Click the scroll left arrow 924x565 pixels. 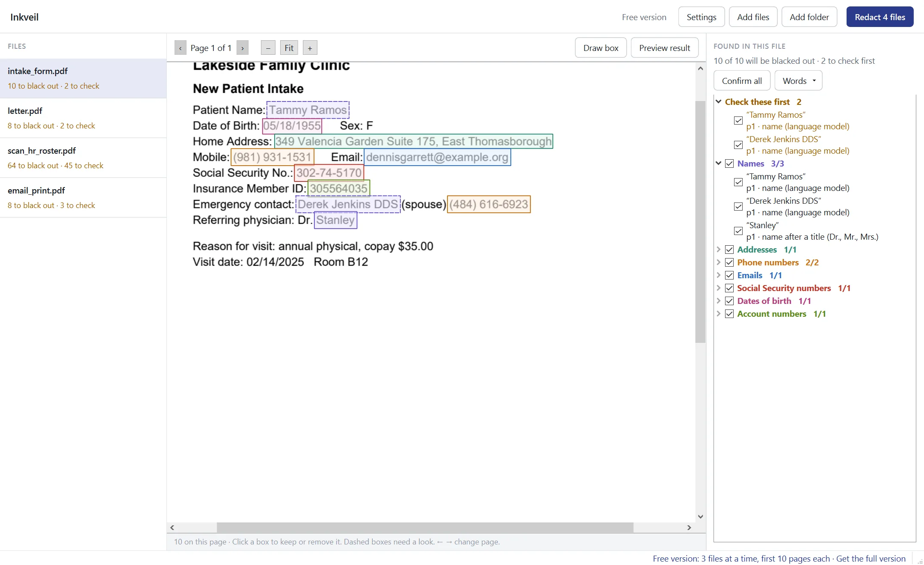(x=172, y=527)
